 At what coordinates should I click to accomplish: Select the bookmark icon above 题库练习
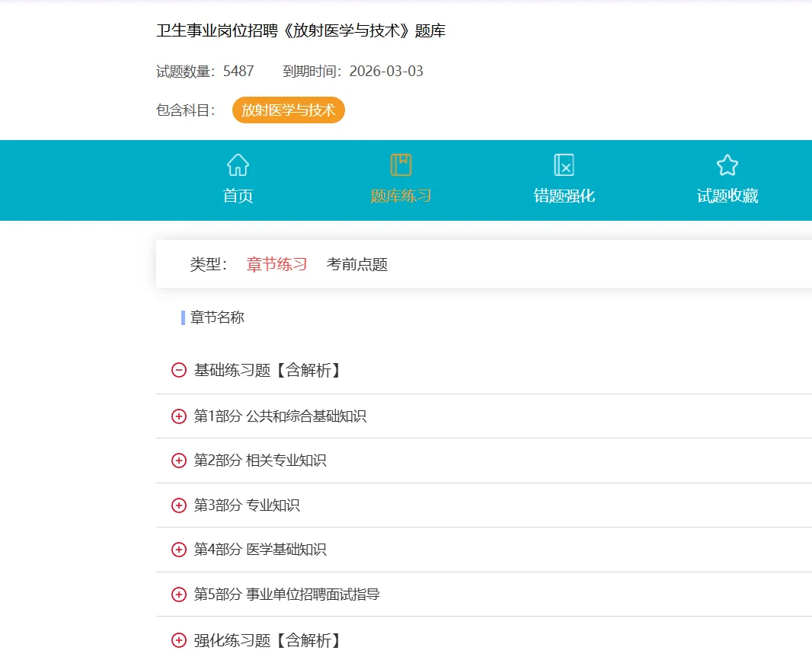pos(401,164)
